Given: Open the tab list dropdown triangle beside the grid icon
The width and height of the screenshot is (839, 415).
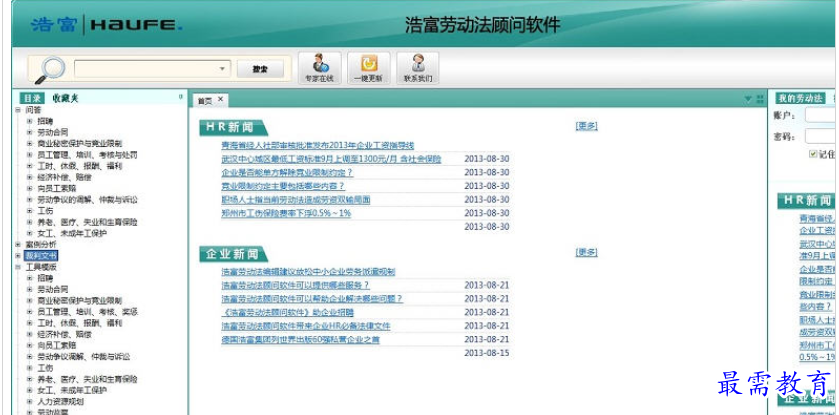Looking at the screenshot, I should (x=748, y=99).
